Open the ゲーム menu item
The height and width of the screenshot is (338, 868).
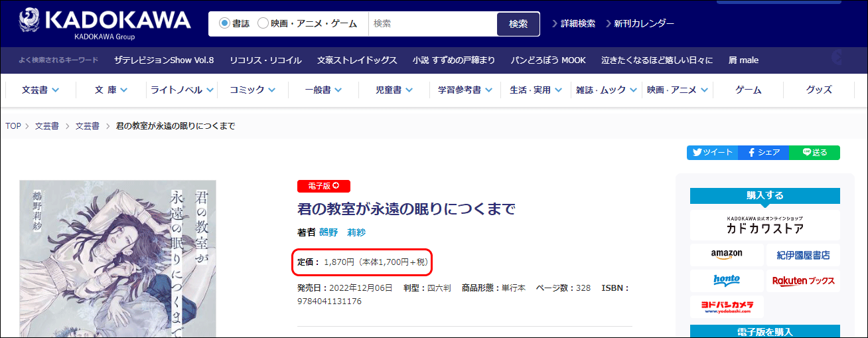click(x=748, y=90)
